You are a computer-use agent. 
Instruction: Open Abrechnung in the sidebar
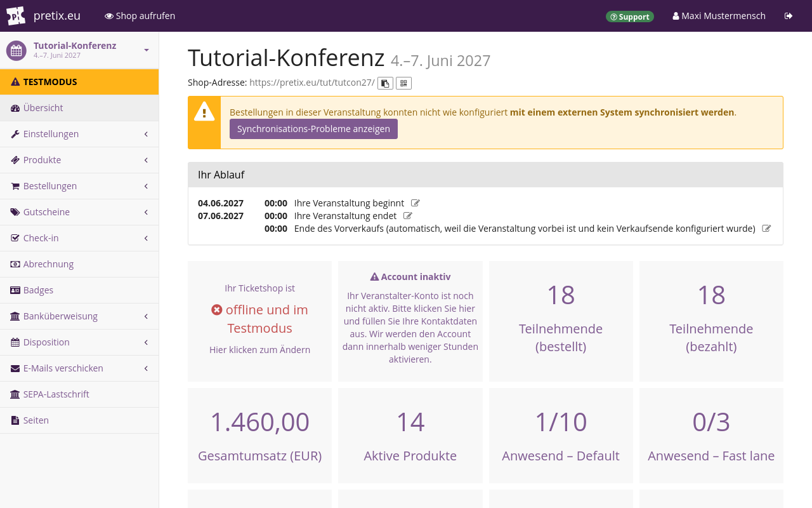click(x=79, y=264)
